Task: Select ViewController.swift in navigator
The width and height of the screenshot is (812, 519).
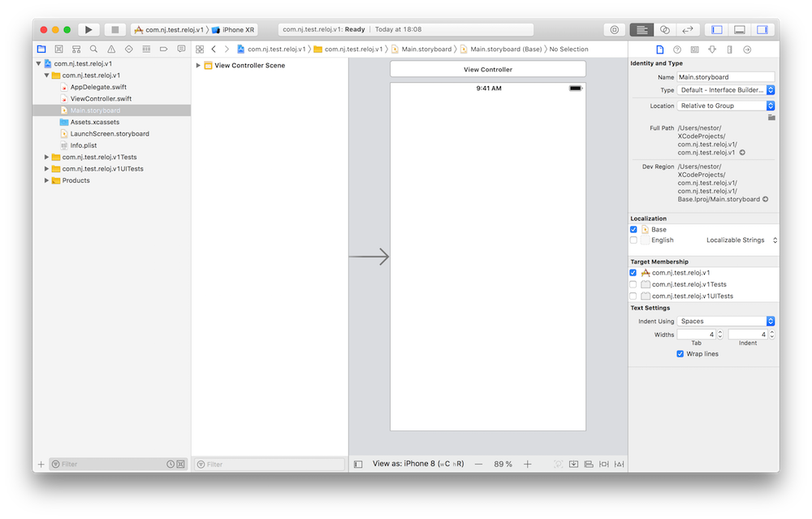Action: point(100,99)
